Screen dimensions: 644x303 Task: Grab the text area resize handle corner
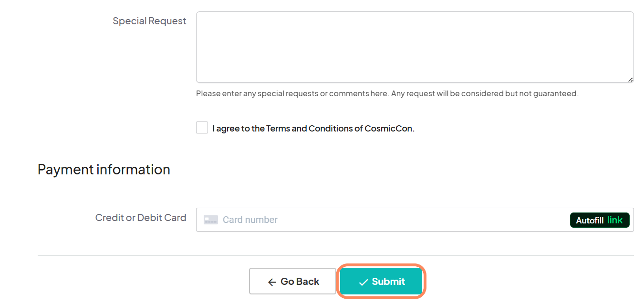click(x=630, y=80)
